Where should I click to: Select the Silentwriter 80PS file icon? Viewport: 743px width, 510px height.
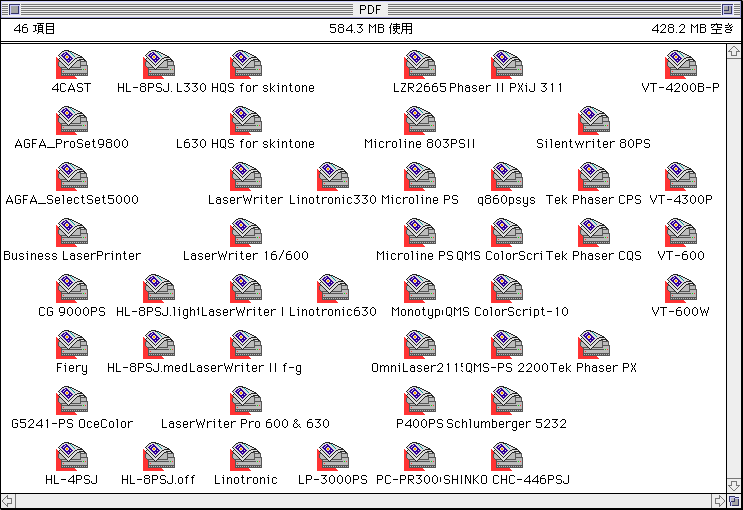click(x=594, y=120)
